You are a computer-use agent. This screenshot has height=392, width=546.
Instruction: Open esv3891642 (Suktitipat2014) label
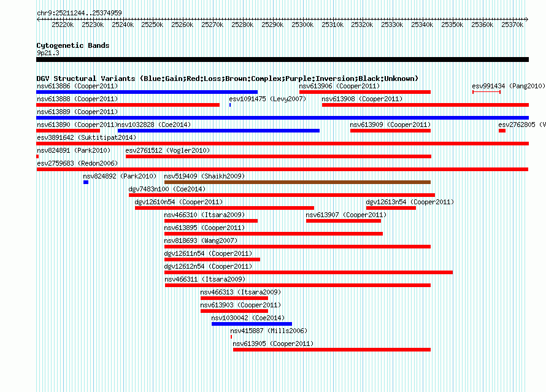[87, 137]
